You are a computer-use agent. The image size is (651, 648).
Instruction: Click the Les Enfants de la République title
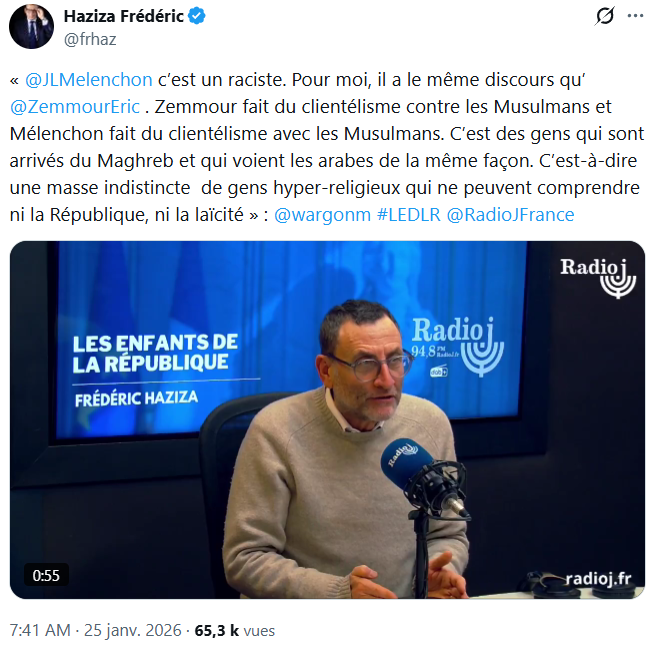(x=155, y=353)
